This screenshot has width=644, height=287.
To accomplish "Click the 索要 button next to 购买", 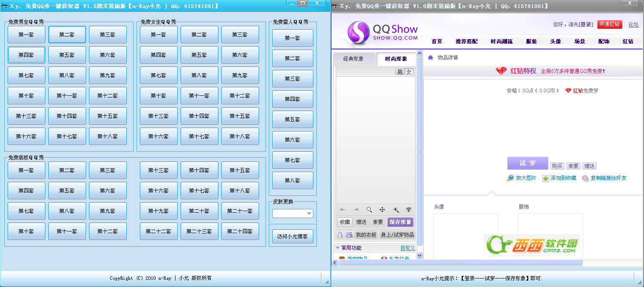I will pyautogui.click(x=573, y=166).
